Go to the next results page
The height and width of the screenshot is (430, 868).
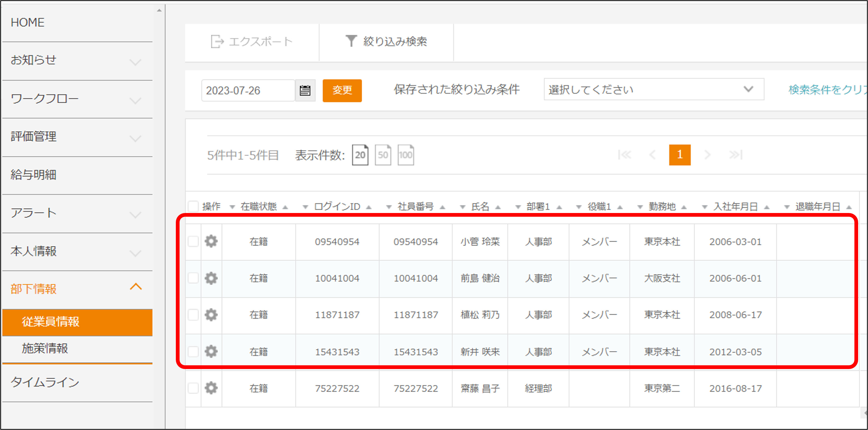[x=707, y=155]
